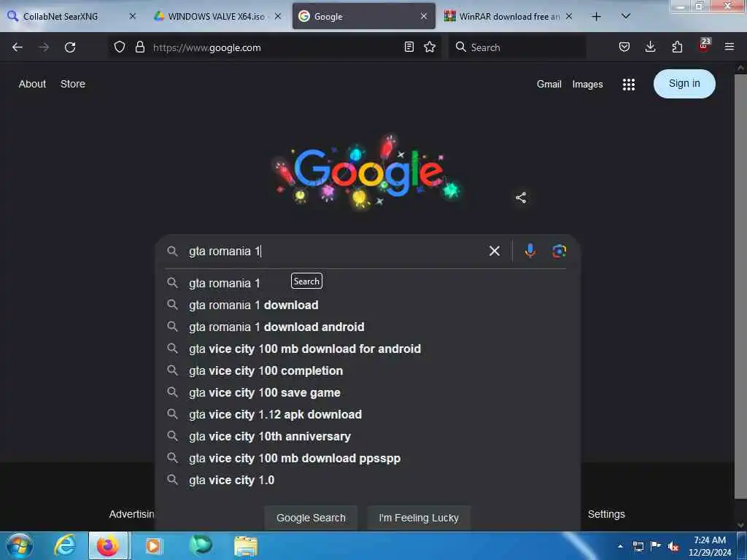Start voice search with microphone icon
This screenshot has width=747, height=560.
[530, 251]
